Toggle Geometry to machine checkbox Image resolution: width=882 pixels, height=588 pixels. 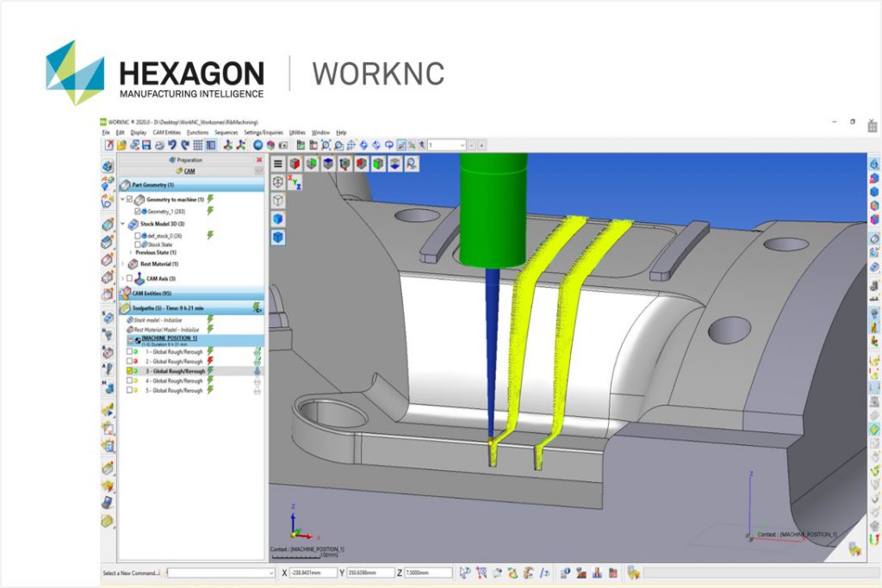tap(130, 199)
